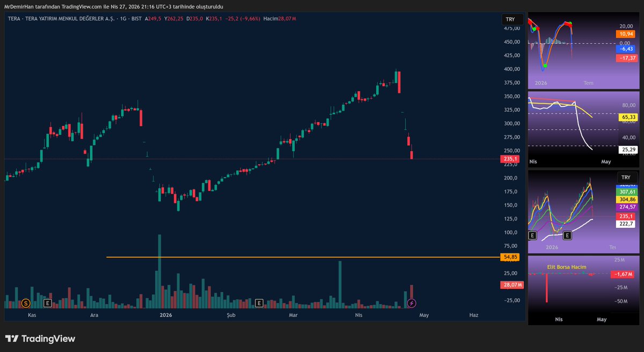Open the TRY selector in moving-average mini chart

tap(626, 177)
